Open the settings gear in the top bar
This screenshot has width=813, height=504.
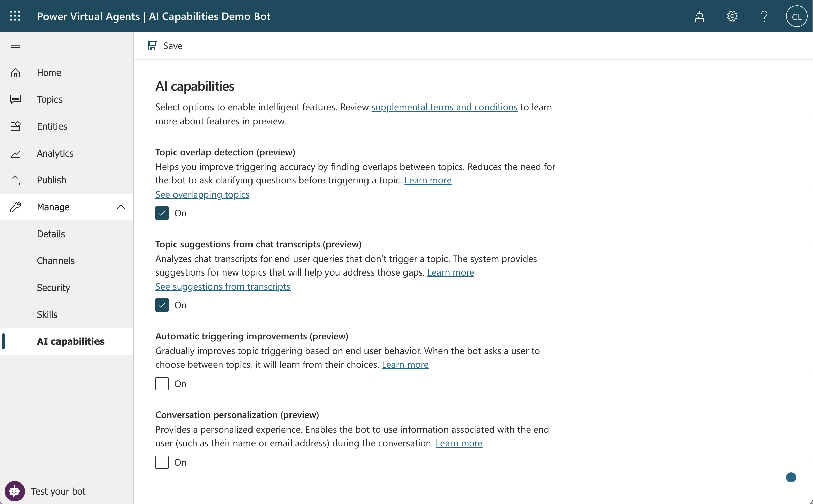coord(732,16)
